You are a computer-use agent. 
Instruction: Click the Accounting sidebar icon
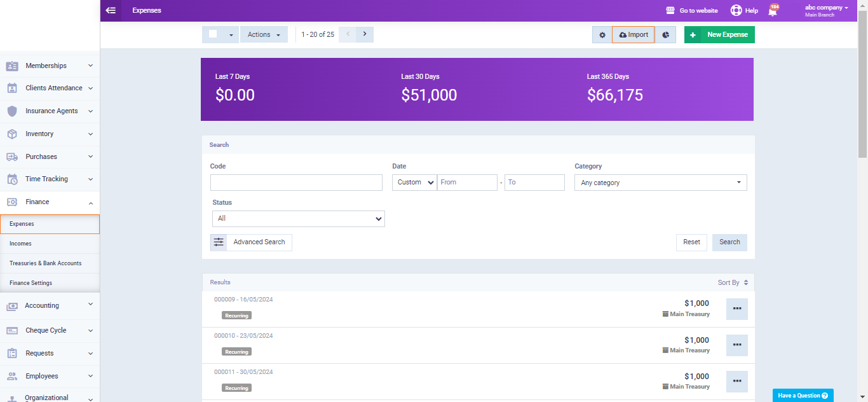point(12,306)
